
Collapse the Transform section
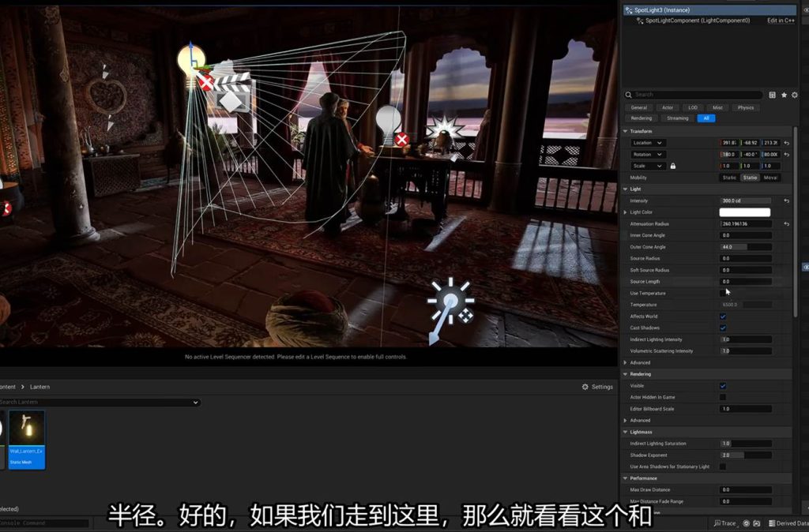coord(626,131)
